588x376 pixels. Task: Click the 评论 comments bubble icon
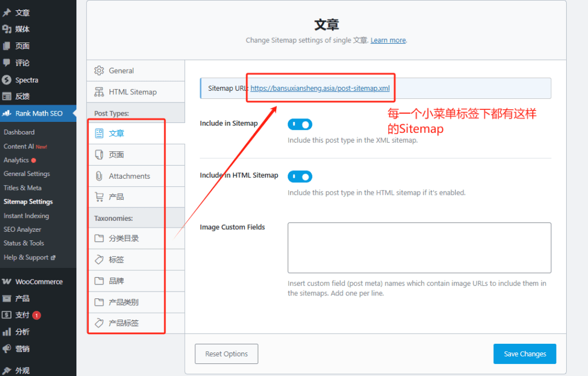(x=6, y=63)
